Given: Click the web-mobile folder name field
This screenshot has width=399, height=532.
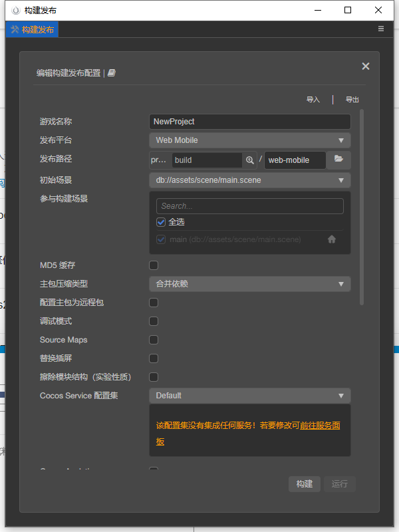Looking at the screenshot, I should point(295,160).
